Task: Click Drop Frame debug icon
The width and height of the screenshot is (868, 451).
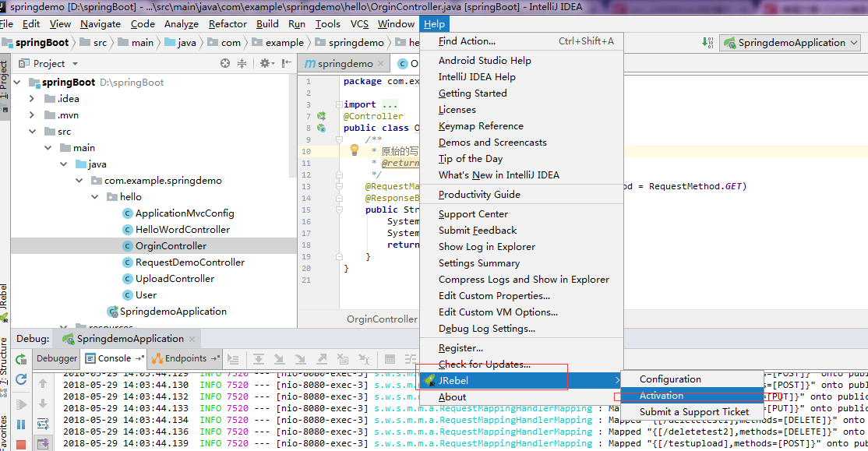Action: 343,359
